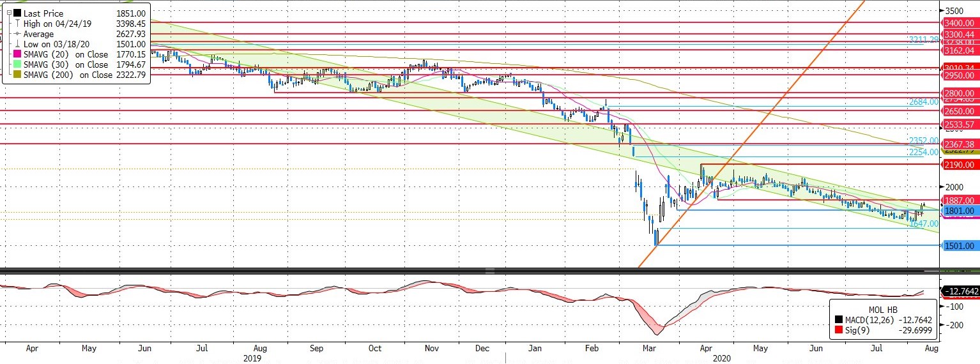This screenshot has height=364, width=980.
Task: Click the black Last Price swatch
Action: pos(17,13)
